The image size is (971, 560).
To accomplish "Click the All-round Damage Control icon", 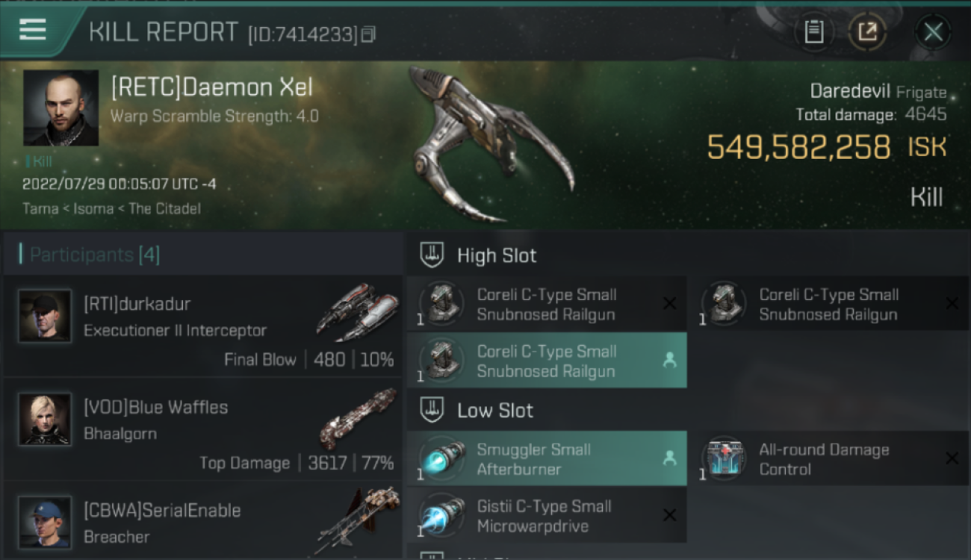I will coord(724,457).
